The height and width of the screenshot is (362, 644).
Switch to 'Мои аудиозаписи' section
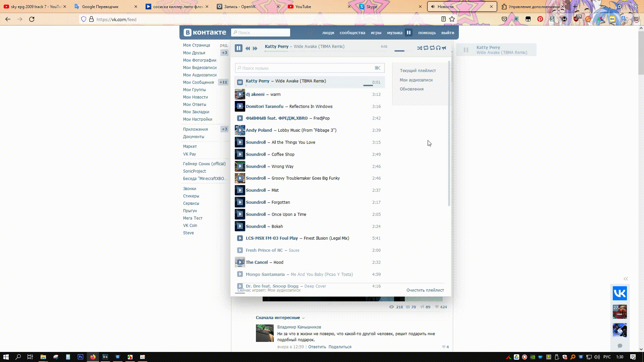[416, 80]
